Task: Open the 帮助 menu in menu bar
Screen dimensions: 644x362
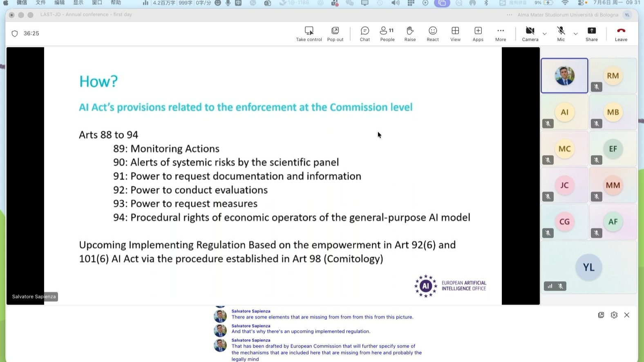Action: 116,3
